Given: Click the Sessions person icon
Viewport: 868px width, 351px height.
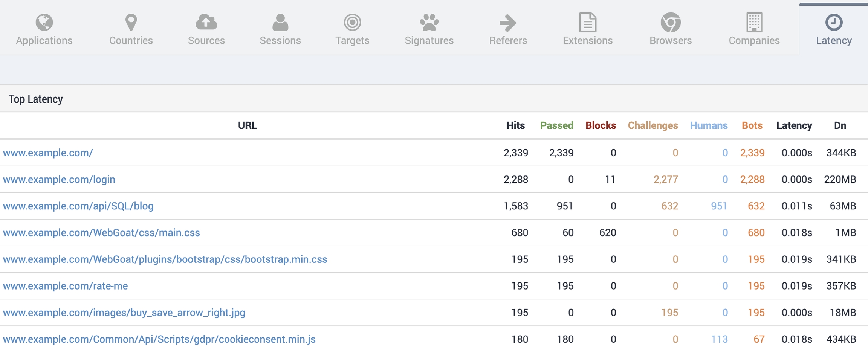Looking at the screenshot, I should pyautogui.click(x=280, y=23).
